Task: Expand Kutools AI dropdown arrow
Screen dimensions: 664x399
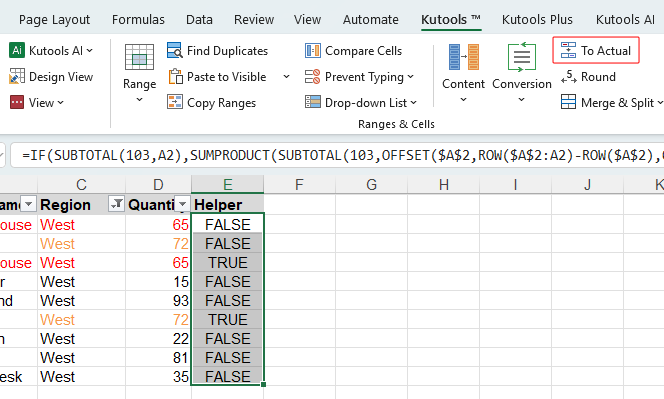Action: tap(90, 51)
